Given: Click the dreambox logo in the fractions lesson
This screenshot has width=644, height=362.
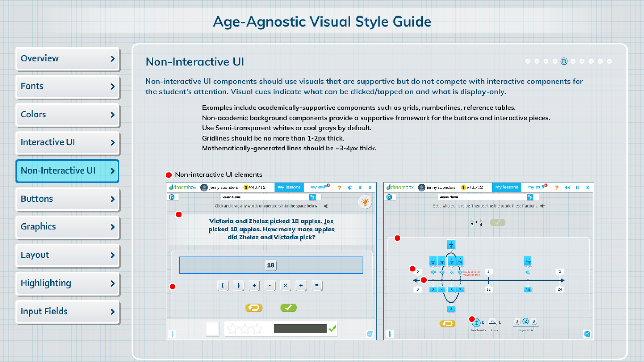Looking at the screenshot, I should pyautogui.click(x=400, y=187).
